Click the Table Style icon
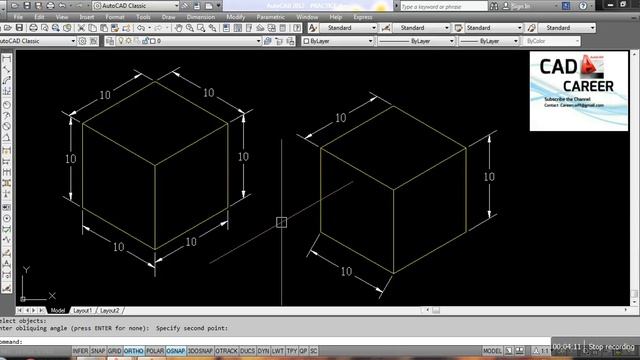 (459, 28)
